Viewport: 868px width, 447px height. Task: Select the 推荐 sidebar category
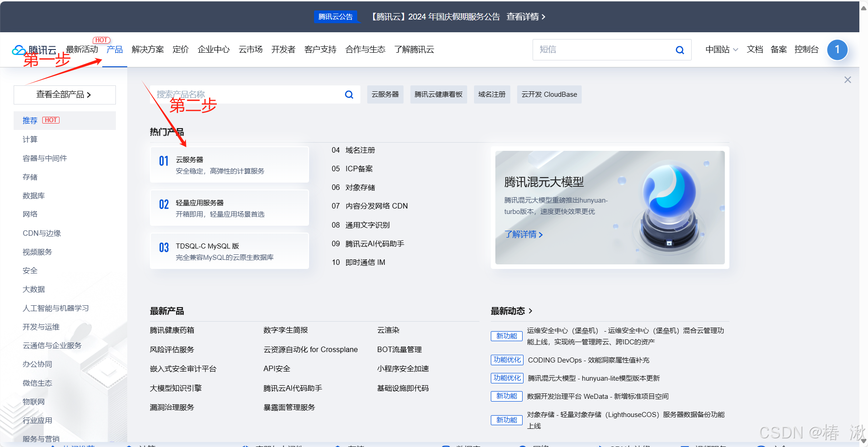pos(65,120)
